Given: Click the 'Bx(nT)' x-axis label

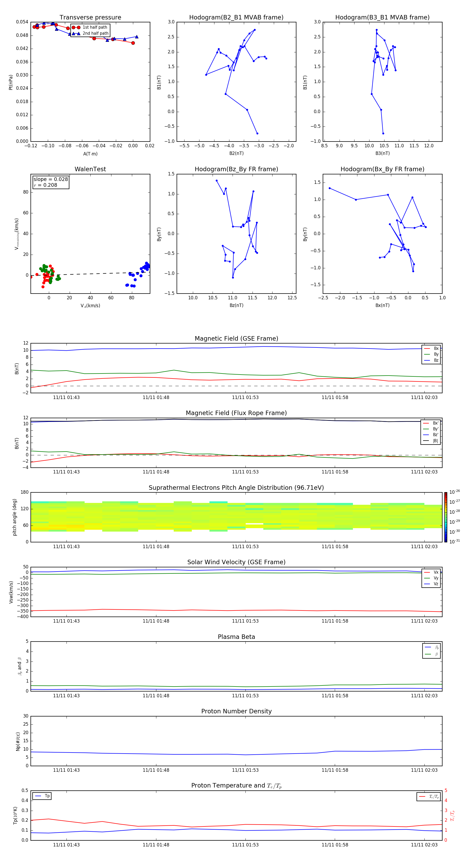Looking at the screenshot, I should 382,305.
